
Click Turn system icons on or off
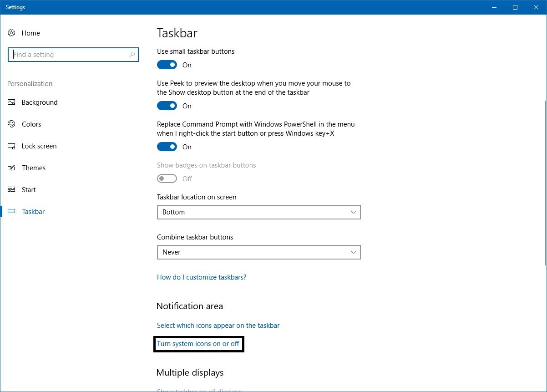pos(198,344)
